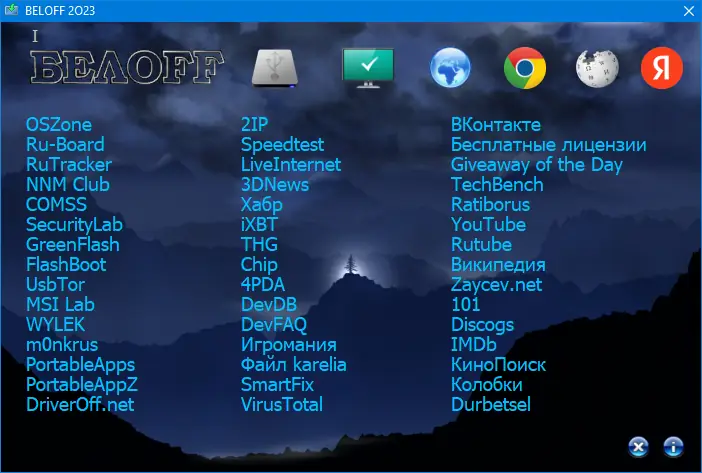Visit SecurityLab
The height and width of the screenshot is (473, 702).
point(74,225)
